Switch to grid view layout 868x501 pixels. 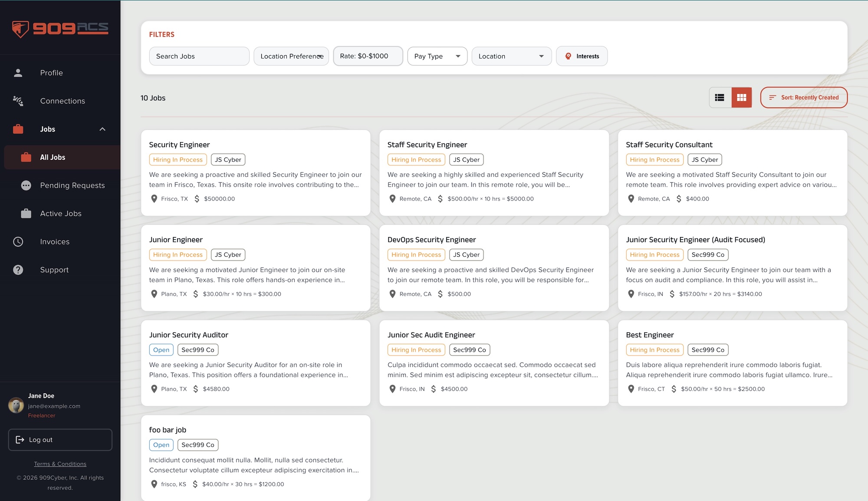click(x=742, y=98)
